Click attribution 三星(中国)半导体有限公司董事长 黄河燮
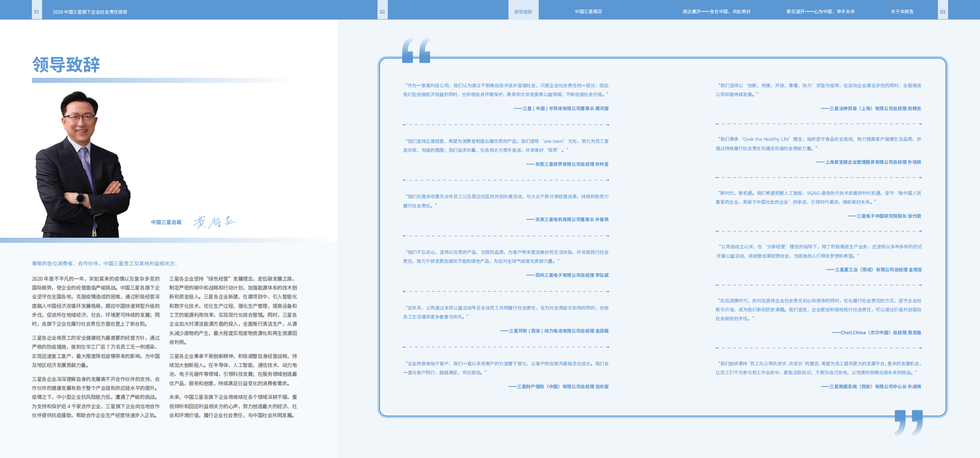 561,109
